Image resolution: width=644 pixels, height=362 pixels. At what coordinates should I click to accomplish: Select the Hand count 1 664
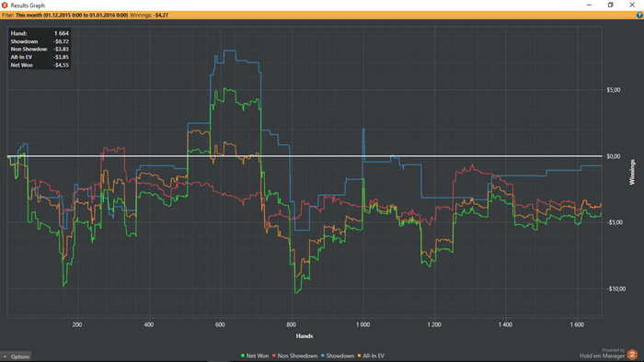click(62, 33)
